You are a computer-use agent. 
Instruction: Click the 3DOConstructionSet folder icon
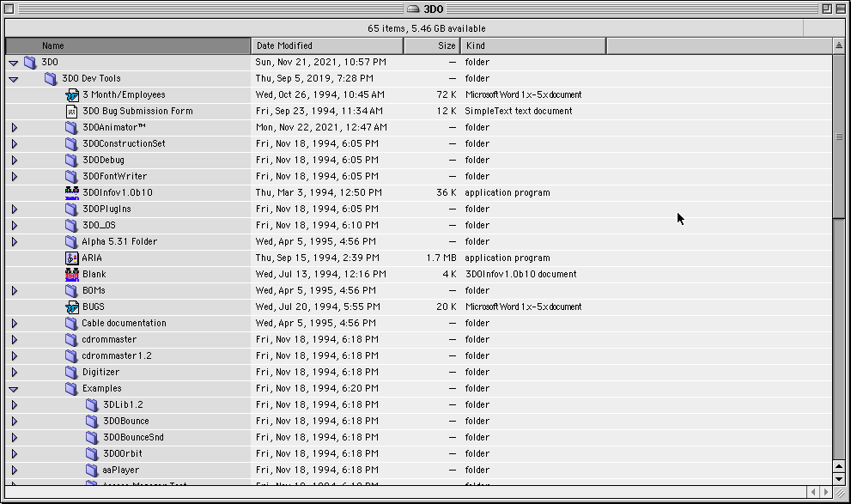click(x=71, y=143)
